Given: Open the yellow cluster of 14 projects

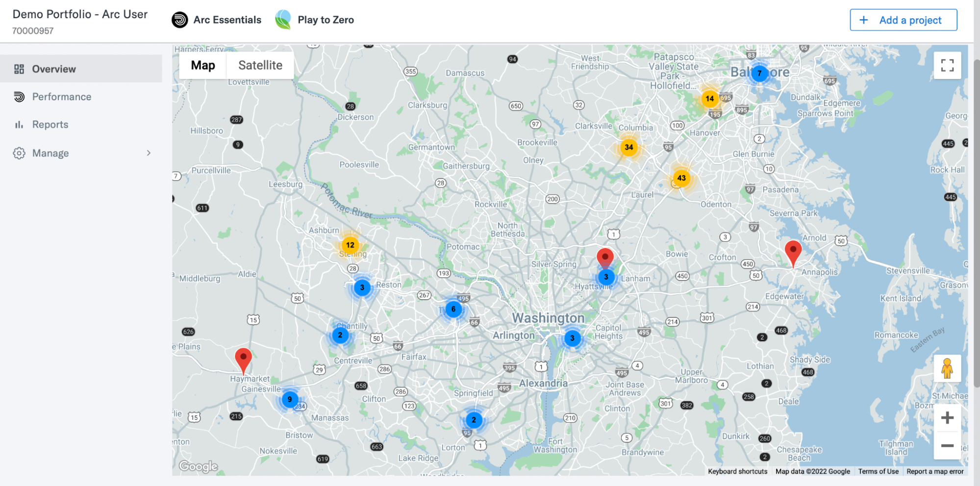Looking at the screenshot, I should pyautogui.click(x=710, y=99).
